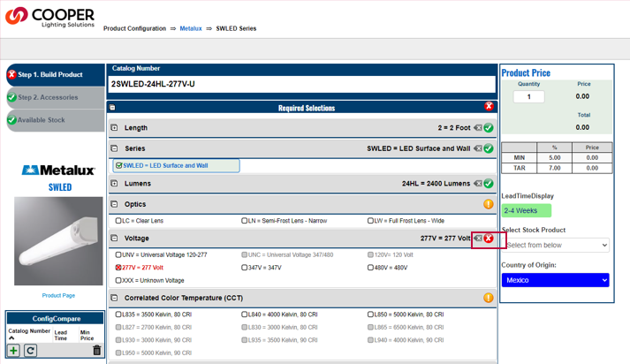Click the green check beside Available Stock
Screen dimensions: 630x364
[12, 120]
